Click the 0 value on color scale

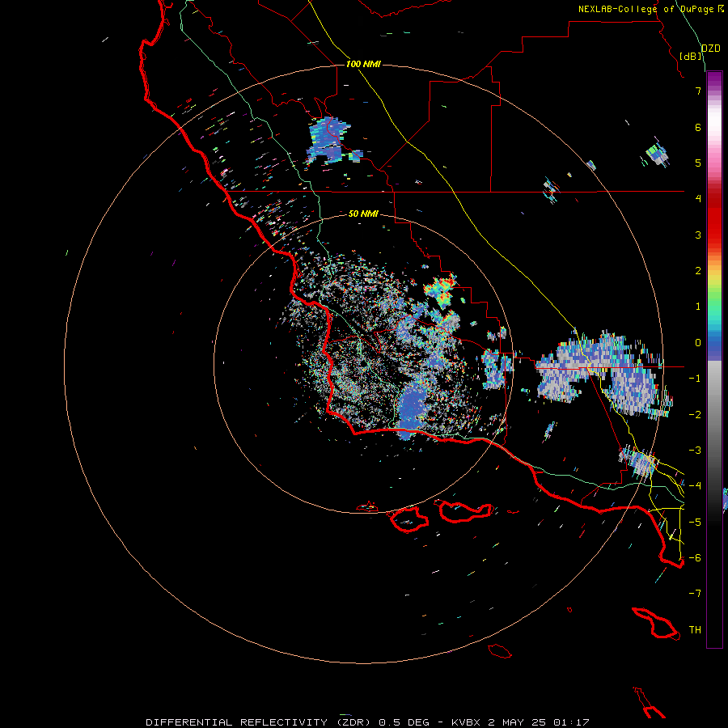(698, 343)
